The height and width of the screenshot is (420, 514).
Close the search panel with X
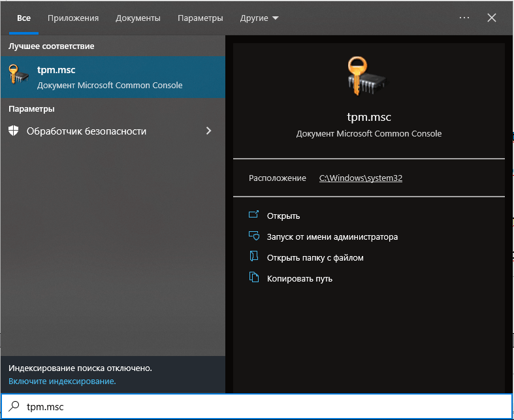(x=492, y=18)
